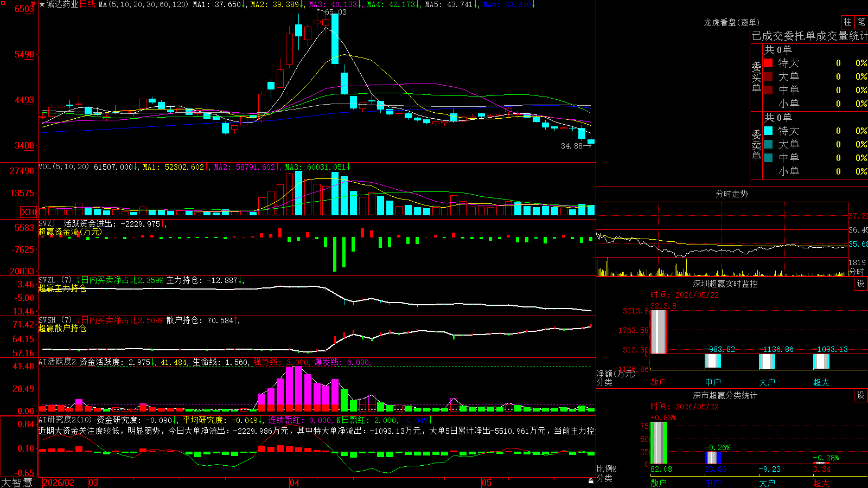Image resolution: width=868 pixels, height=488 pixels.
Task: Click the 2026/02 date marker on the time axis
Action: [59, 483]
